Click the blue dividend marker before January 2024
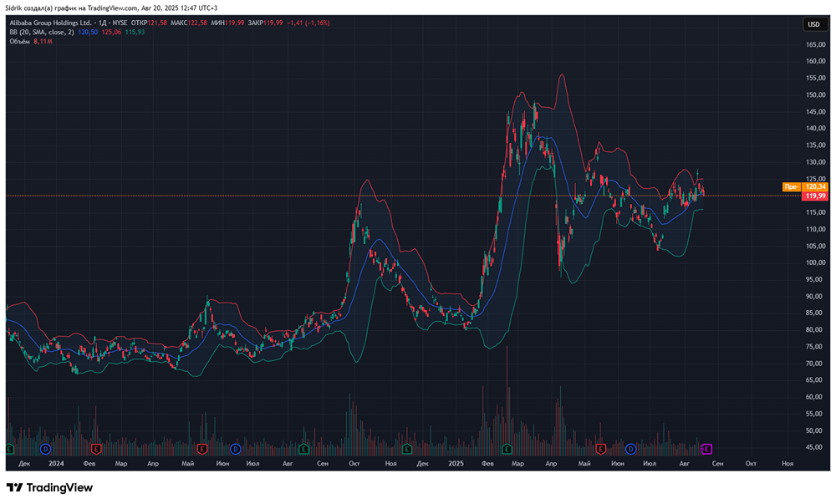This screenshot has width=836, height=504. click(45, 450)
